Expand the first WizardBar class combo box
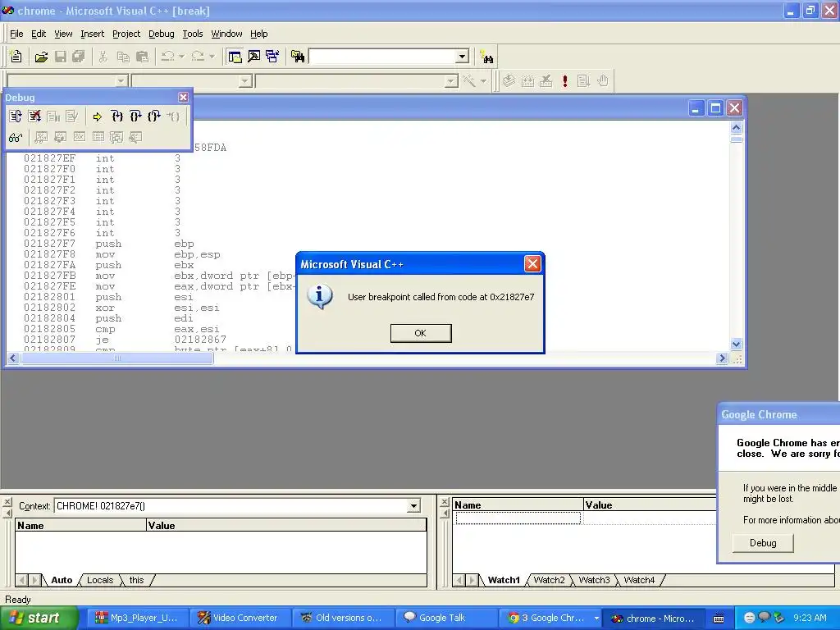 pos(121,81)
